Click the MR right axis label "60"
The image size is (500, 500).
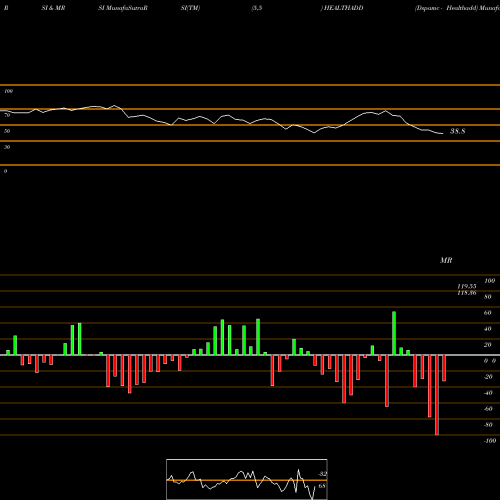[x=488, y=313]
